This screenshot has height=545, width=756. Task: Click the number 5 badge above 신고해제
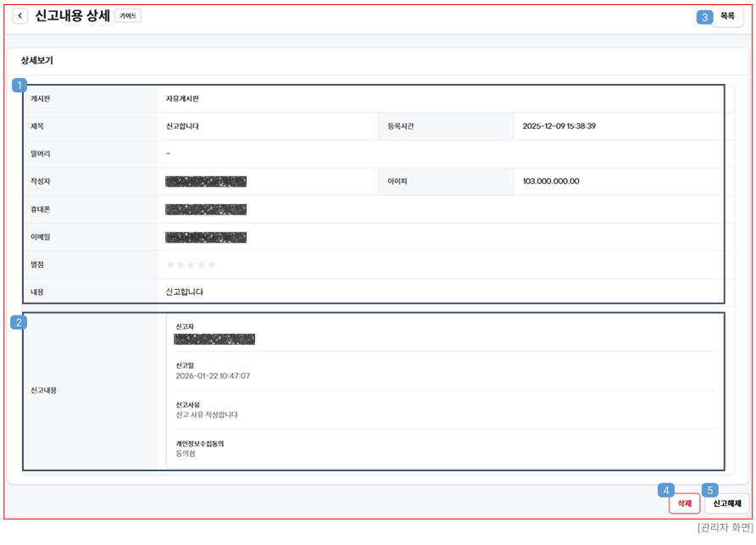pos(711,490)
